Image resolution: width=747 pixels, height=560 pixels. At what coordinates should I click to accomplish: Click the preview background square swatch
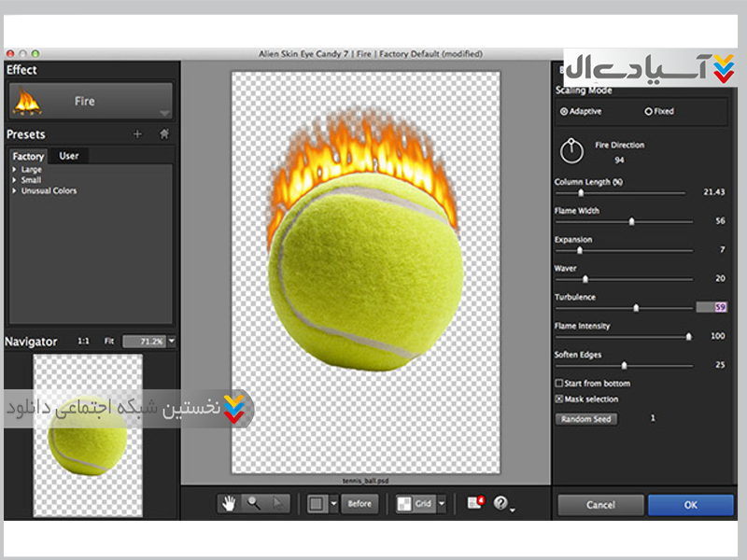317,503
